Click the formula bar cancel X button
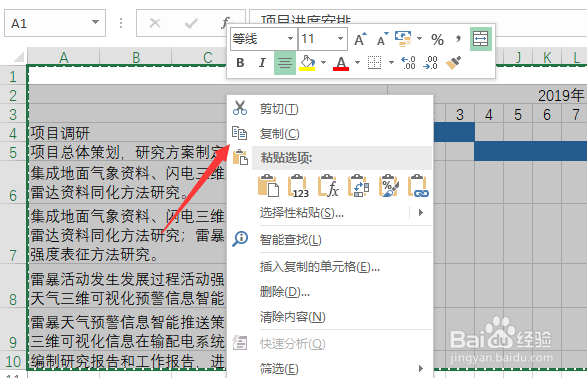Image resolution: width=587 pixels, height=378 pixels. (x=155, y=23)
